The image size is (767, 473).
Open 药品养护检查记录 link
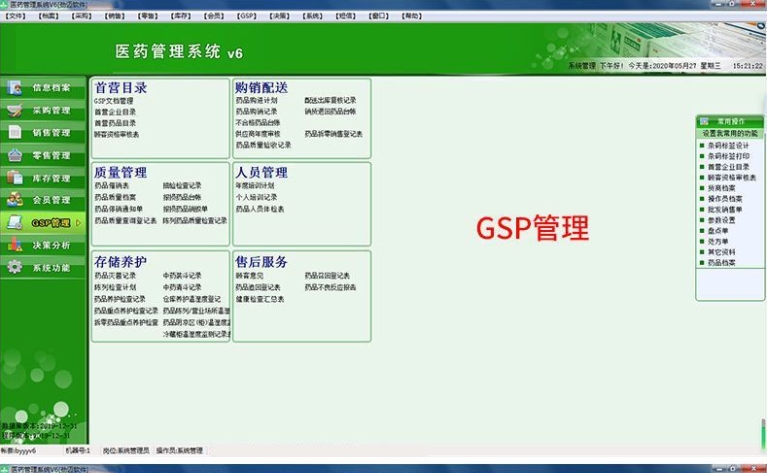coord(120,299)
